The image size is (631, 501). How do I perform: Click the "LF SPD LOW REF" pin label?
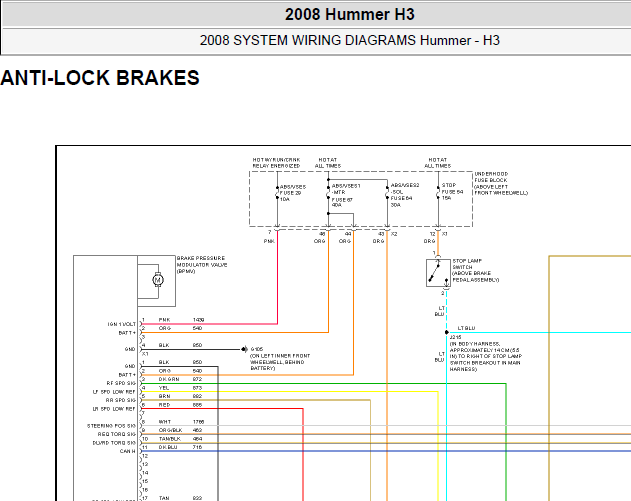[x=114, y=392]
